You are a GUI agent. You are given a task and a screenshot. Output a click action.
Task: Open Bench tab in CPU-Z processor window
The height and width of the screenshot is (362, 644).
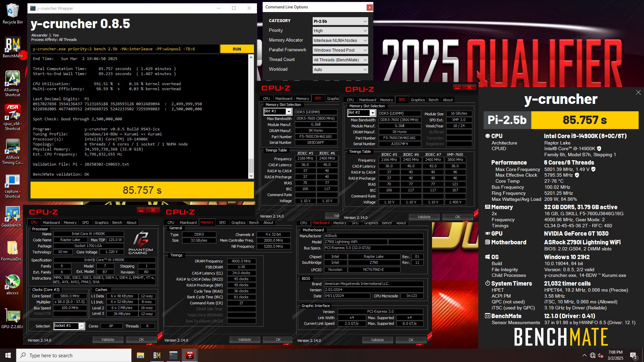click(117, 223)
